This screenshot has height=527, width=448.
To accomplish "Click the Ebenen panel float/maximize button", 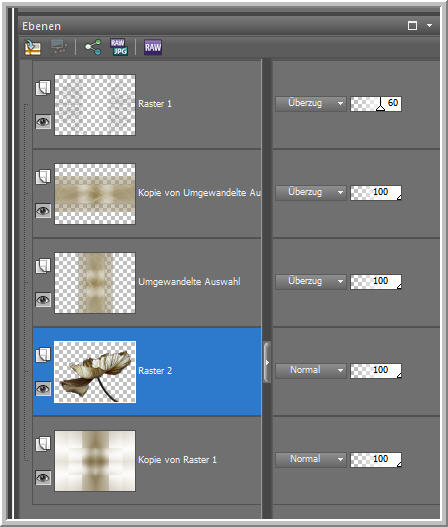I will tap(412, 26).
